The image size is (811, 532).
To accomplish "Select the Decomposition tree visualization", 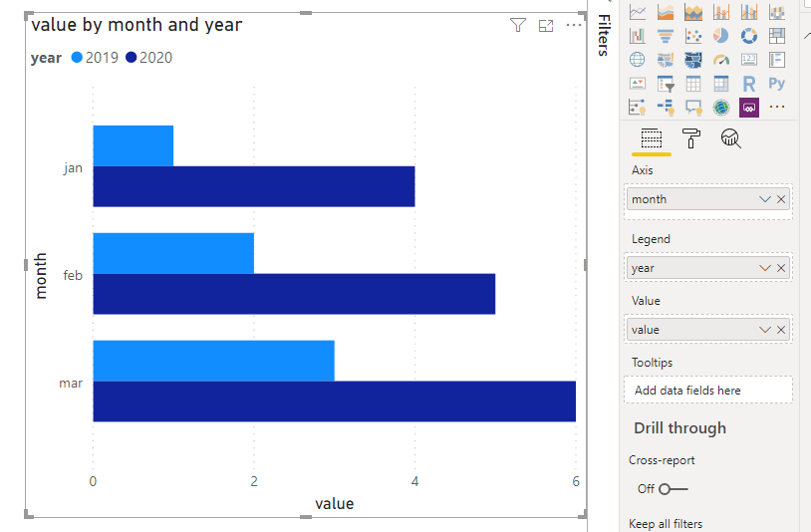I will point(666,107).
